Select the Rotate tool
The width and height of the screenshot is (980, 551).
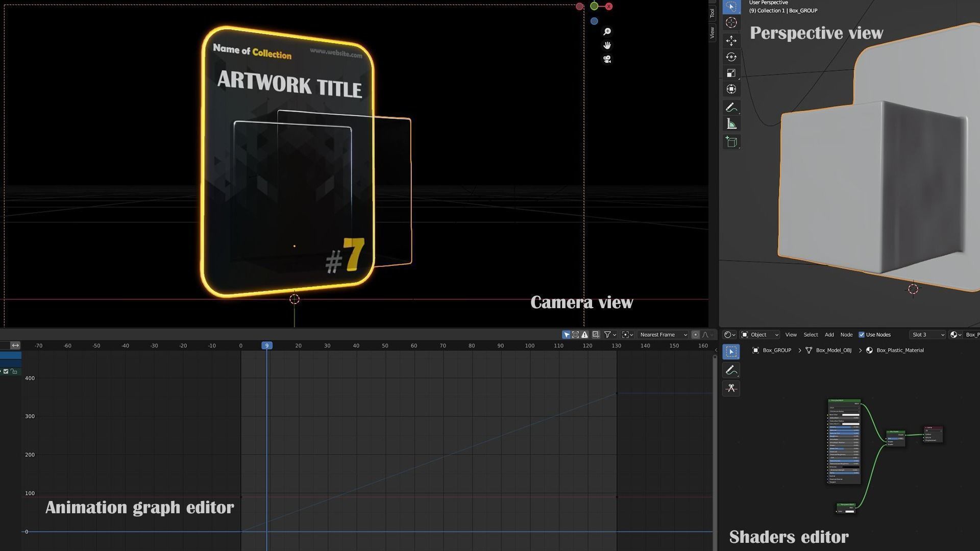click(x=731, y=57)
